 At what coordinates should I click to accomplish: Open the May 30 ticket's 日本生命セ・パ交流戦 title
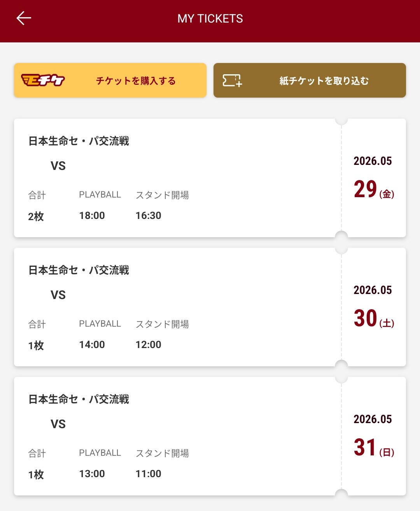[x=79, y=270]
